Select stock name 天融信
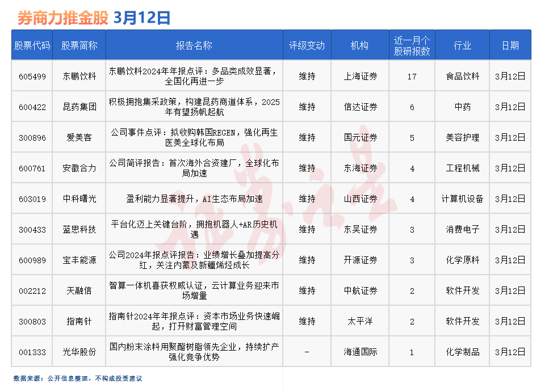 [x=79, y=290]
